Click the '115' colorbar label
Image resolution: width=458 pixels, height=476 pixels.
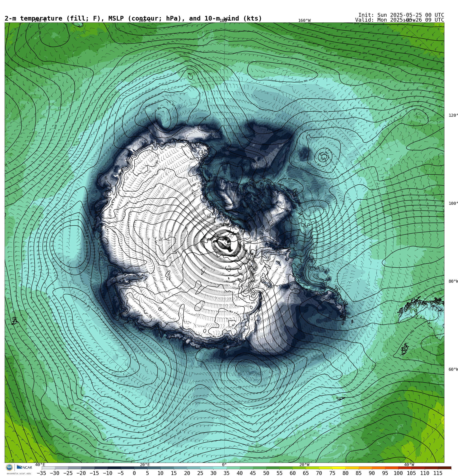pos(438,473)
